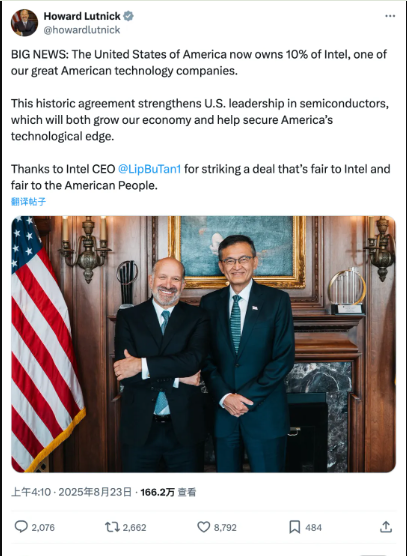This screenshot has width=407, height=556.
Task: Like the post with heart icon
Action: (x=204, y=527)
